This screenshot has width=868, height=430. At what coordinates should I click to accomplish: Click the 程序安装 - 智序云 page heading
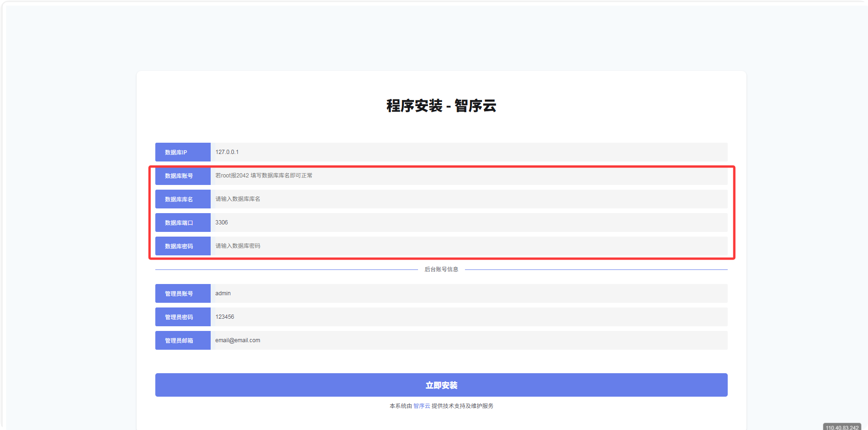point(441,106)
